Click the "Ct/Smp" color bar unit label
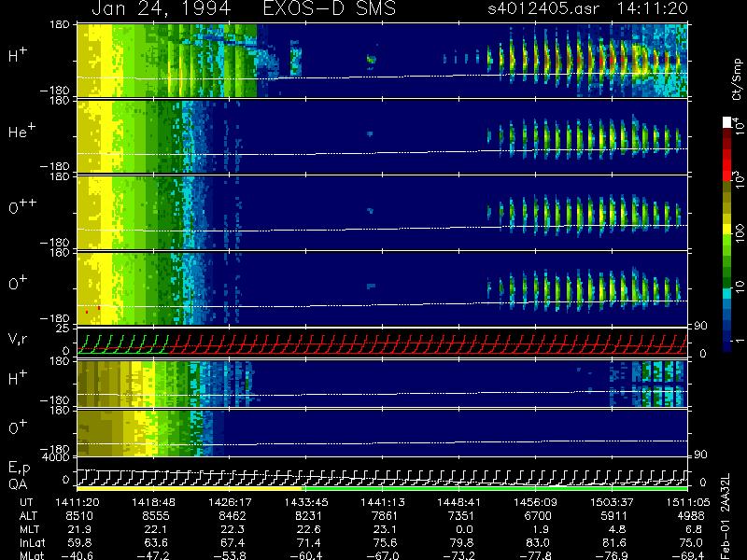 pos(737,79)
